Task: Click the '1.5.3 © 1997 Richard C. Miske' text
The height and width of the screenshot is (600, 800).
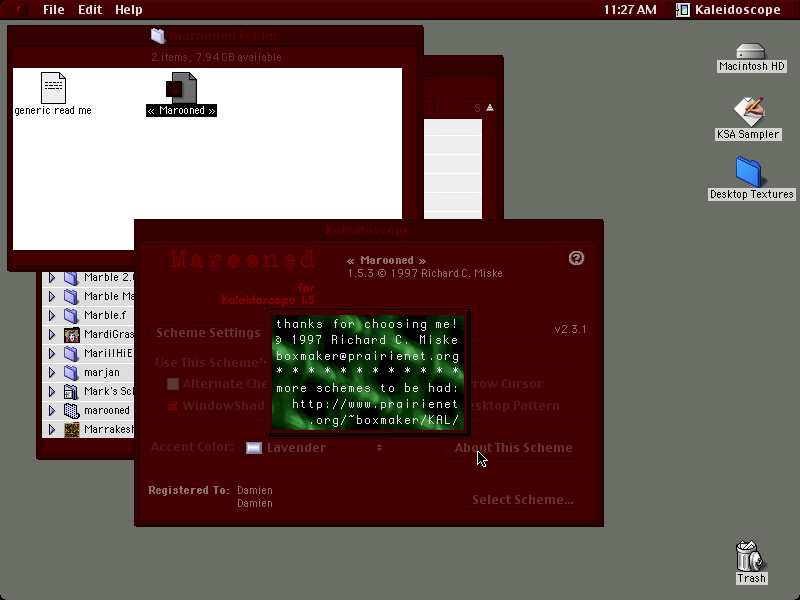Action: point(425,273)
